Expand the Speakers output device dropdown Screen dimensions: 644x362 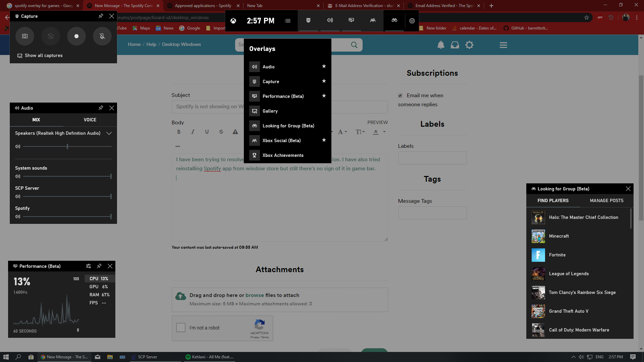coord(109,133)
